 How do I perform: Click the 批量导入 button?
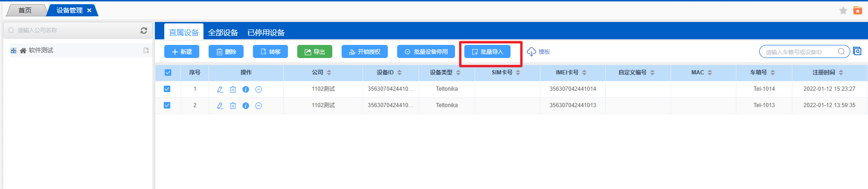click(x=487, y=51)
